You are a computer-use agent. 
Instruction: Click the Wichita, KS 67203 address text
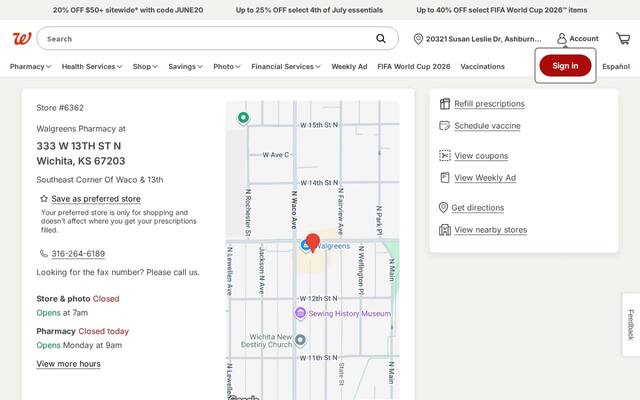[81, 161]
